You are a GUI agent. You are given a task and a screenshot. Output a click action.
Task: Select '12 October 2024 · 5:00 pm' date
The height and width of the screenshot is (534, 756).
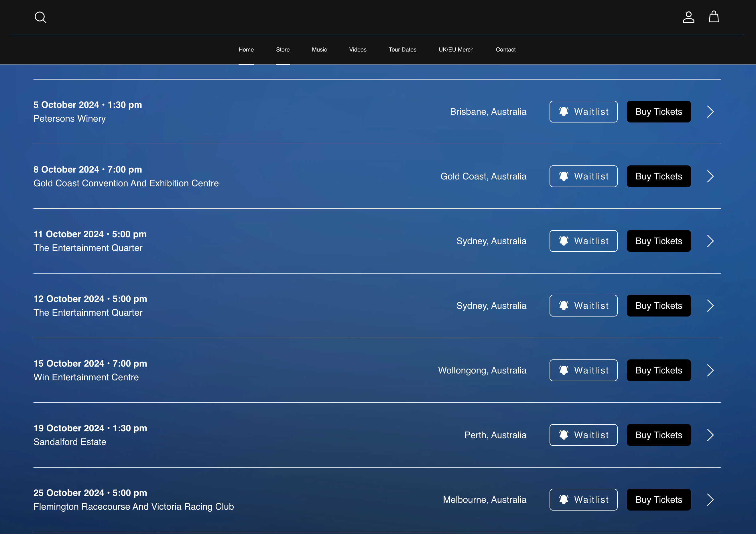(90, 299)
